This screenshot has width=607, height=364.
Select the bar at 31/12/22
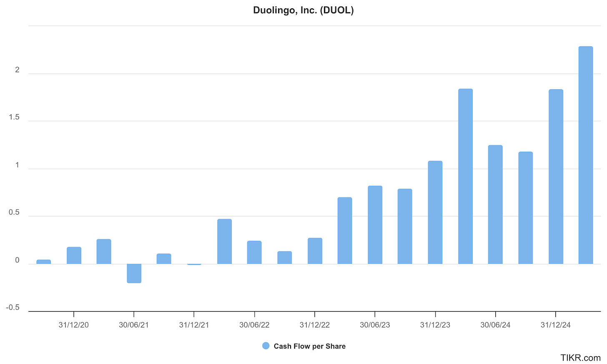[315, 251]
